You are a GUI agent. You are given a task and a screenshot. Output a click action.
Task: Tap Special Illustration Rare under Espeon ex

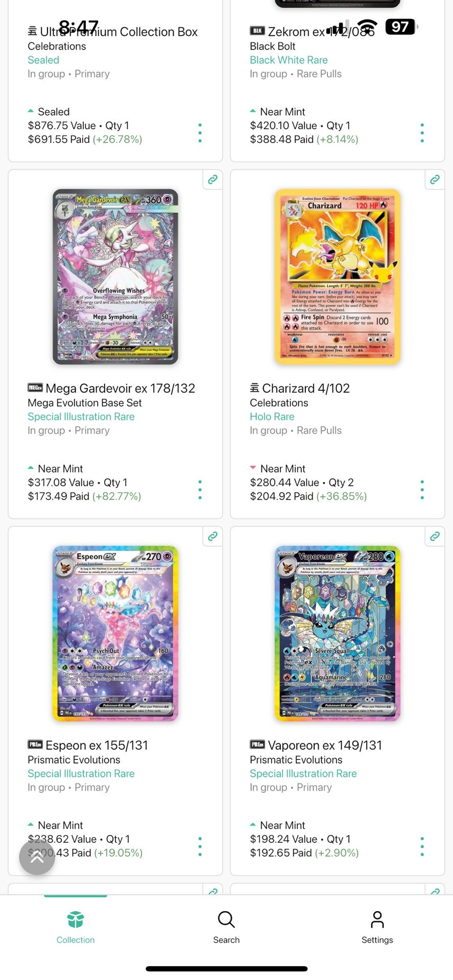coord(81,773)
